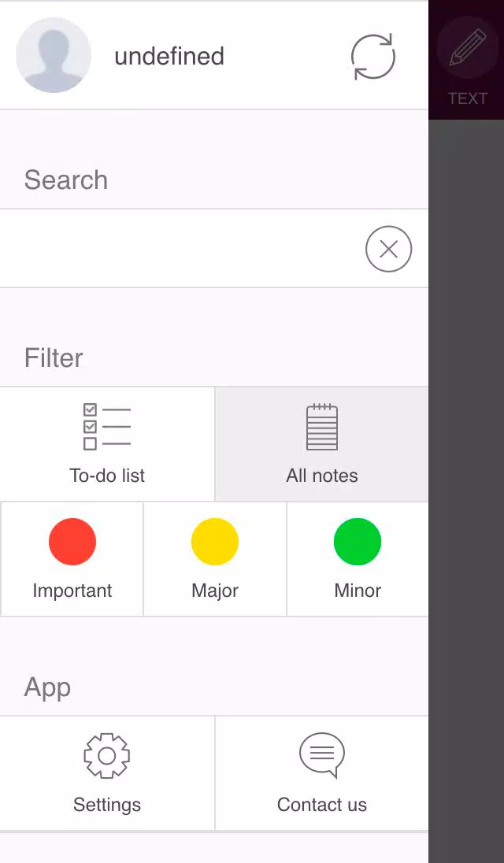Tap the sync refresh arrows icon
Viewport: 504px width, 863px height.
tap(373, 56)
